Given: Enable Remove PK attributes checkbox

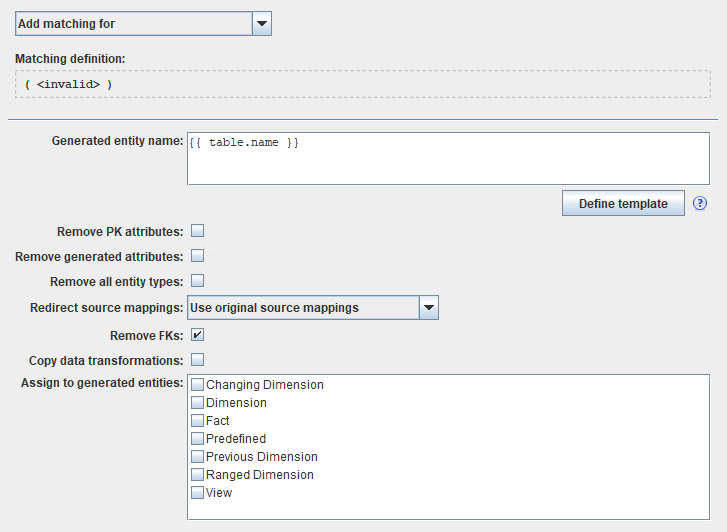Looking at the screenshot, I should tap(198, 231).
